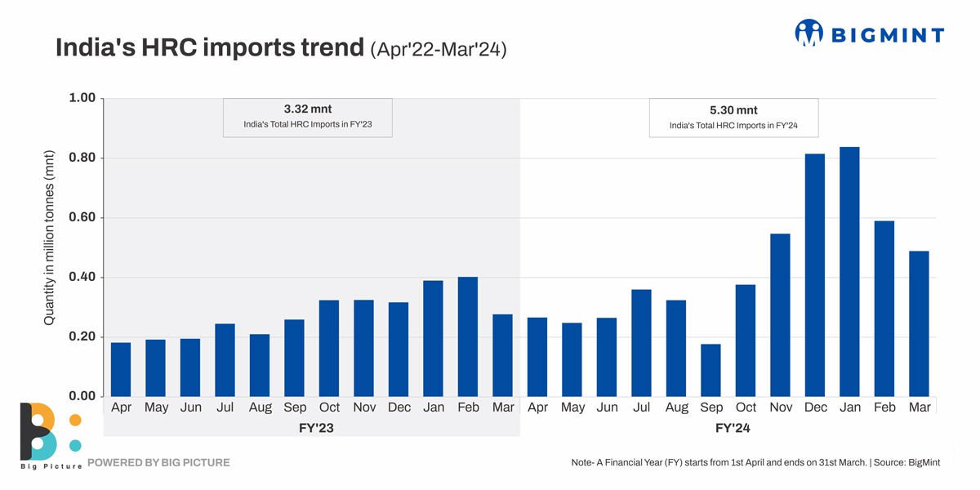Select the 5.30 mnt FY'24 total box
Image resolution: width=980 pixels, height=490 pixels.
733,118
